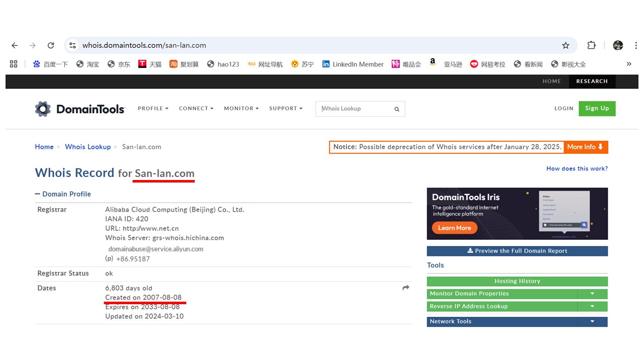Open the apps grid icon in bookmarks bar
This screenshot has height=362, width=644.
[x=14, y=64]
